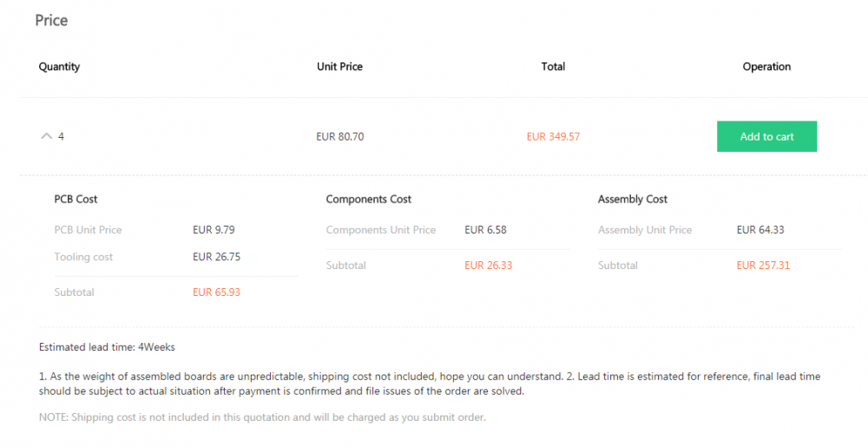Screen dimensions: 868x447
Task: Click the Total column header
Action: pyautogui.click(x=553, y=67)
